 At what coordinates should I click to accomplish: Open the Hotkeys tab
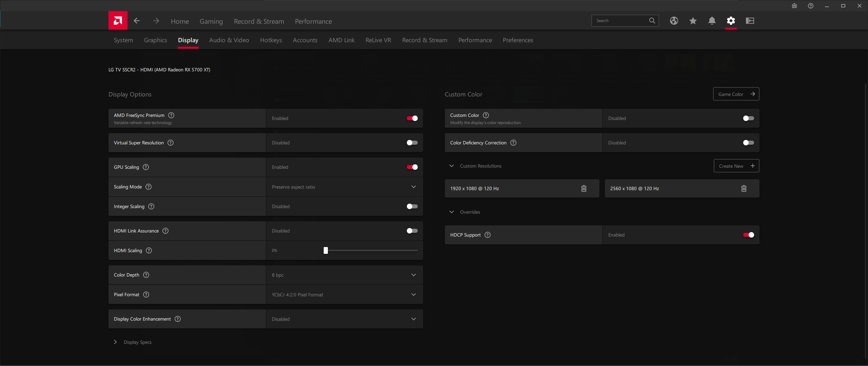point(271,40)
